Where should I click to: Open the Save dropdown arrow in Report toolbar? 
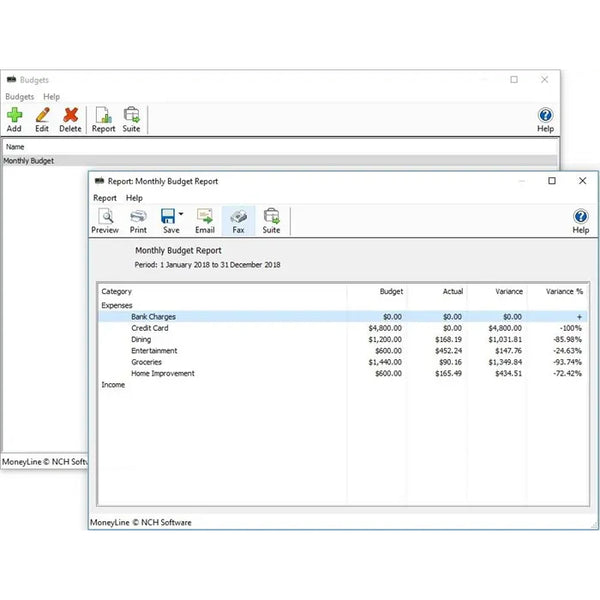pos(181,214)
